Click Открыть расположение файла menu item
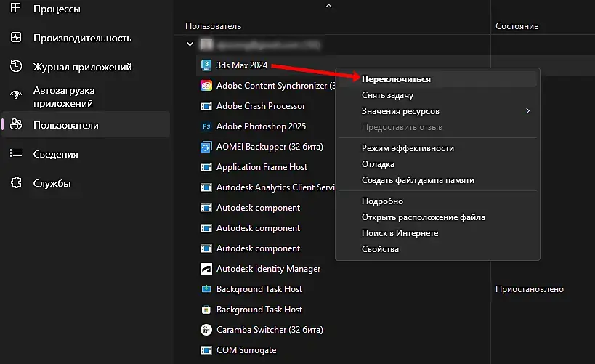This screenshot has height=364, width=595. [x=424, y=217]
